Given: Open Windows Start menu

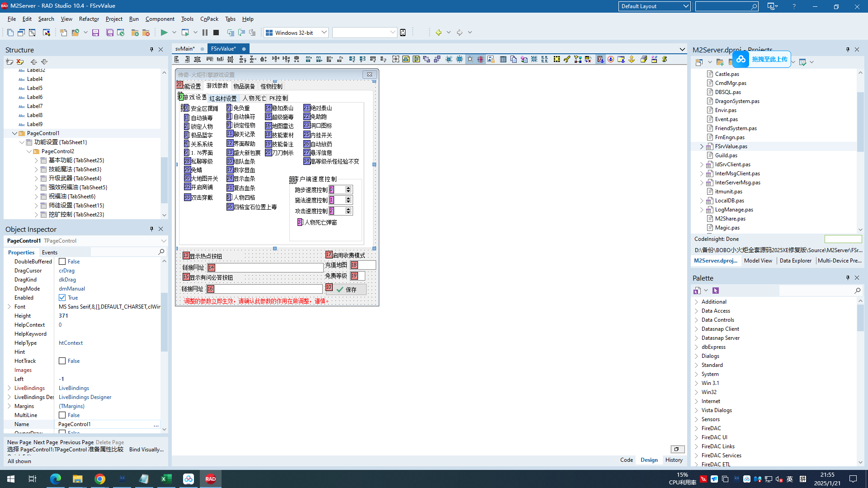Looking at the screenshot, I should pos(11,479).
